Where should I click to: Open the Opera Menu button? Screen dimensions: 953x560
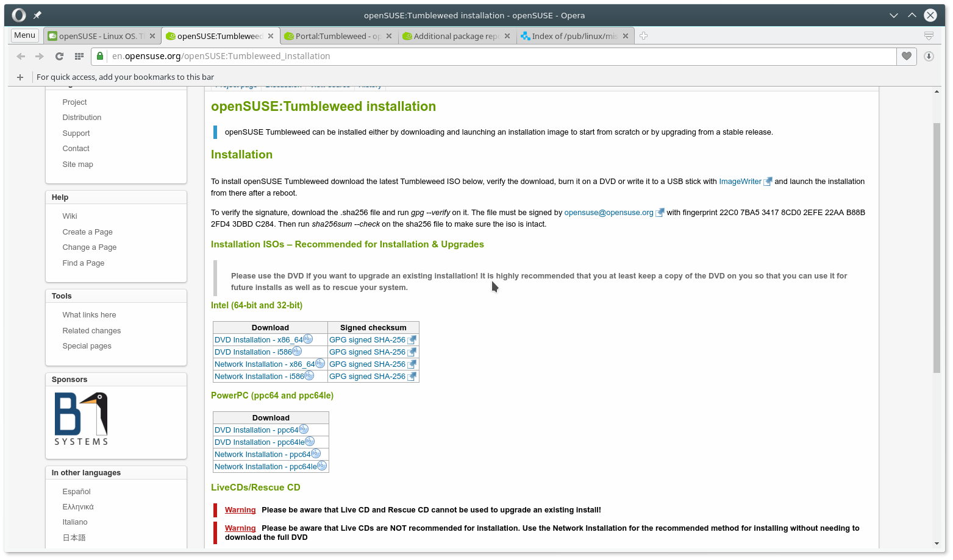(x=25, y=35)
